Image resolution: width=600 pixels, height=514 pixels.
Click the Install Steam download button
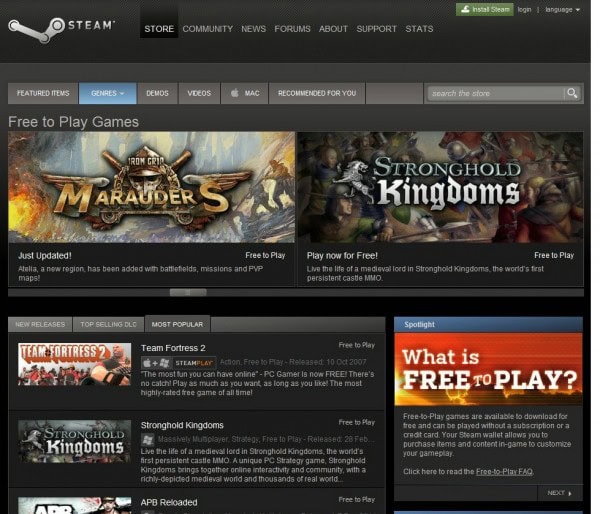coord(484,9)
